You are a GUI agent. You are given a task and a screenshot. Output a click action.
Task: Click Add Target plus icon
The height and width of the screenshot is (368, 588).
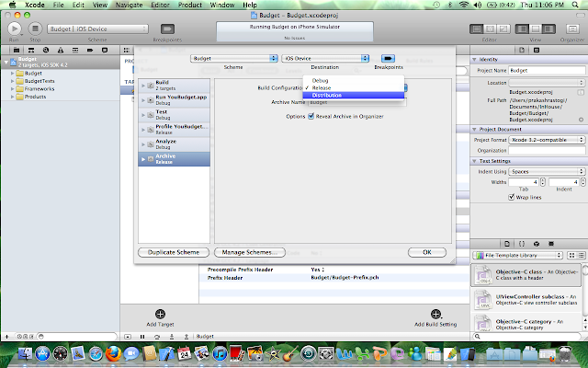tap(160, 314)
